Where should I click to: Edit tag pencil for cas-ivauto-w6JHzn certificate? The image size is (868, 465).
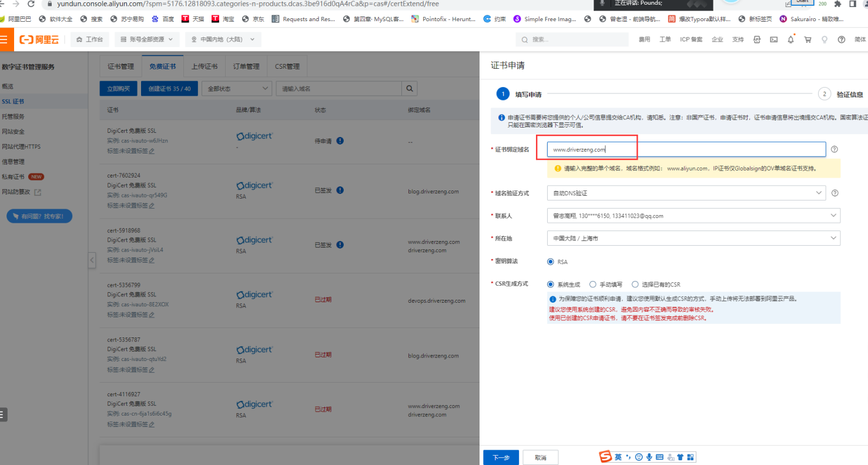[152, 151]
